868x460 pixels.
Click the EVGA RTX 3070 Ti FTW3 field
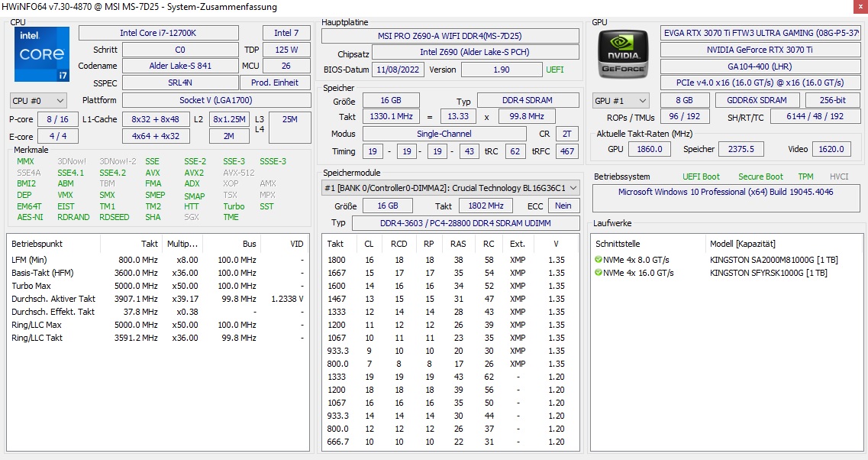click(760, 34)
